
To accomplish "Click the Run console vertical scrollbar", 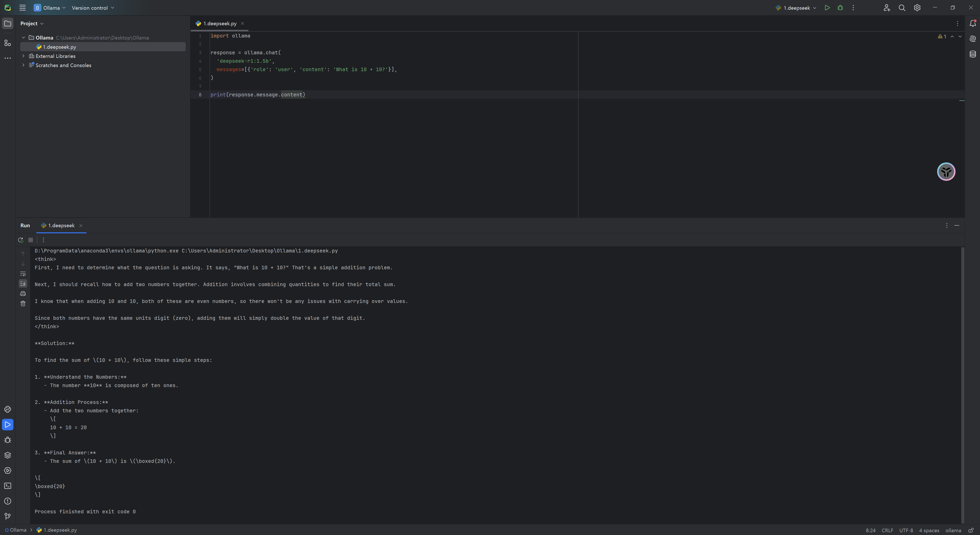I will [962, 385].
